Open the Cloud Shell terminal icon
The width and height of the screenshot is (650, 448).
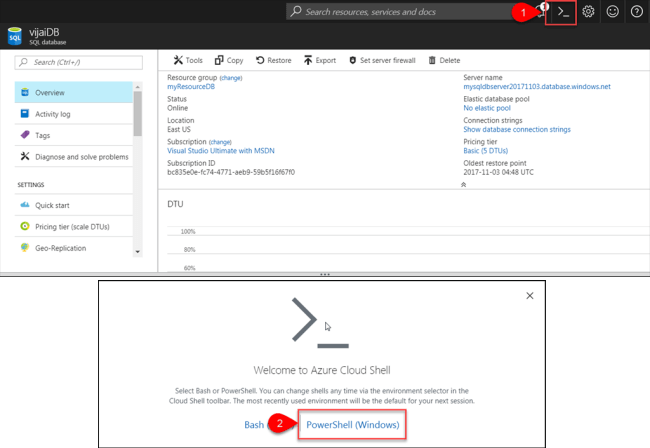[563, 12]
